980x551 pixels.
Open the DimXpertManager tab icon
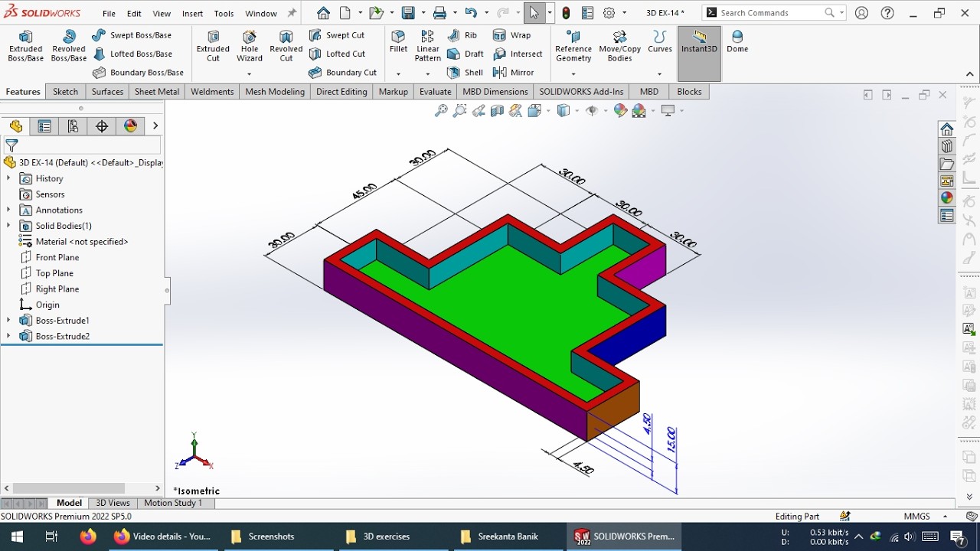coord(102,126)
